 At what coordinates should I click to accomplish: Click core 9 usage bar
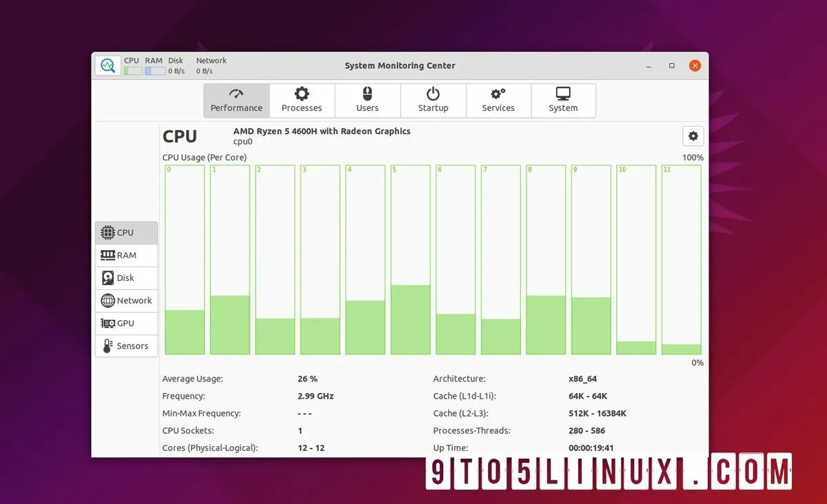point(591,260)
